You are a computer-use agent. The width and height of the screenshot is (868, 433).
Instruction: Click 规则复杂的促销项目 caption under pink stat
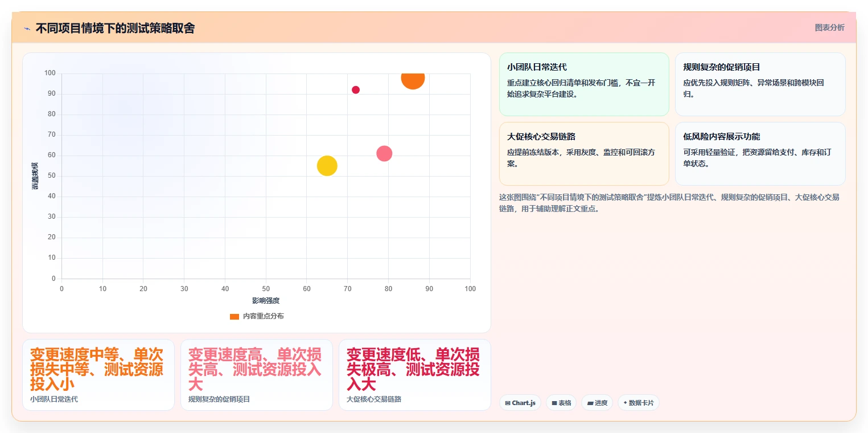[x=219, y=399]
